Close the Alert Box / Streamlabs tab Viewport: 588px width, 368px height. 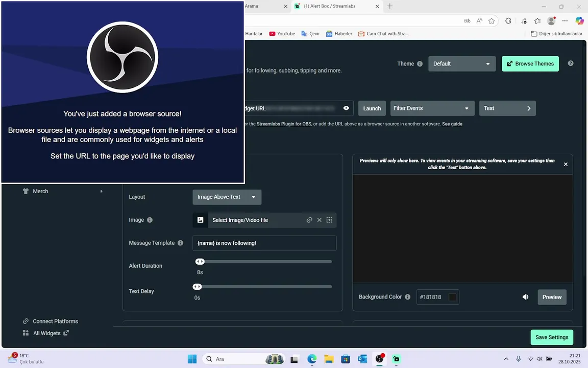(x=377, y=6)
